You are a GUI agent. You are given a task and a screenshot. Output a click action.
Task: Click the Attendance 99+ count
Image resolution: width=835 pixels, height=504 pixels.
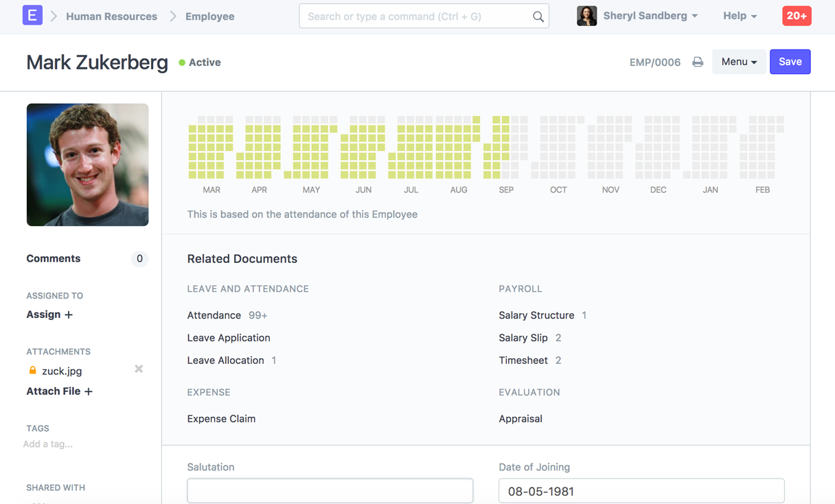(x=258, y=315)
